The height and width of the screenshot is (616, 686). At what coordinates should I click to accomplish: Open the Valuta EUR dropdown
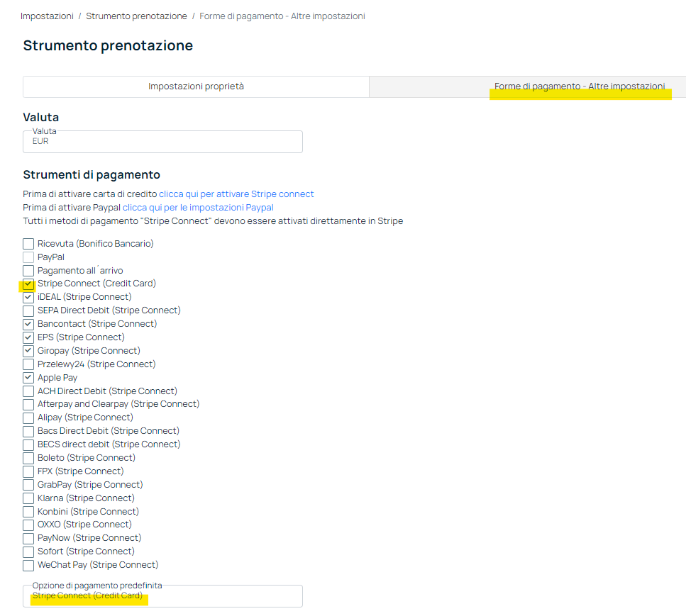(x=162, y=142)
